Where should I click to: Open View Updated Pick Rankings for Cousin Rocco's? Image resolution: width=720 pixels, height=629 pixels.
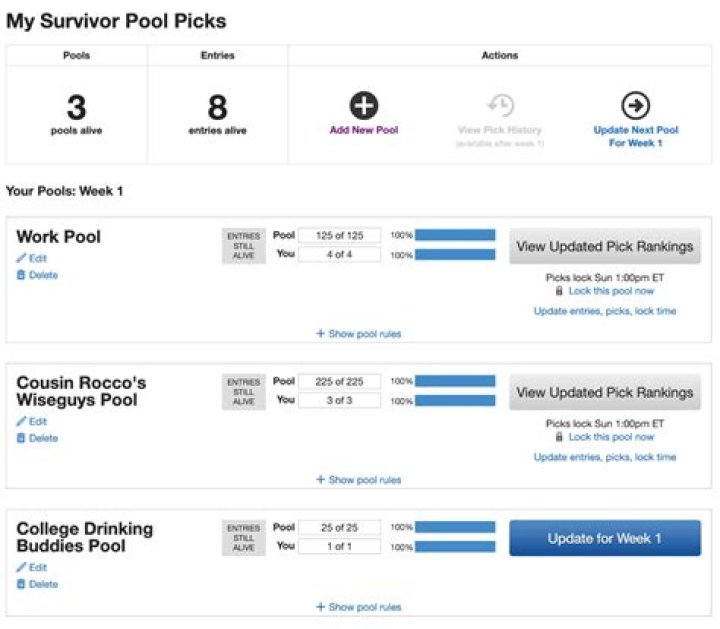[604, 392]
